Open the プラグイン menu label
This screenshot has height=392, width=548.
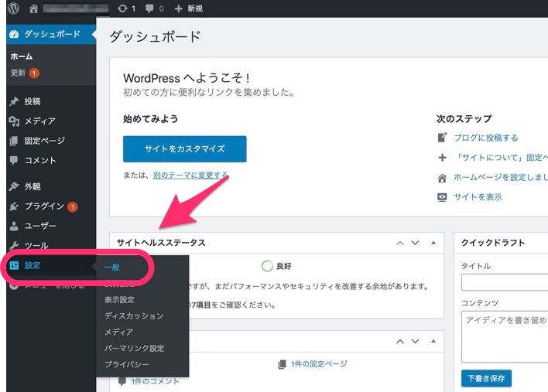point(44,206)
